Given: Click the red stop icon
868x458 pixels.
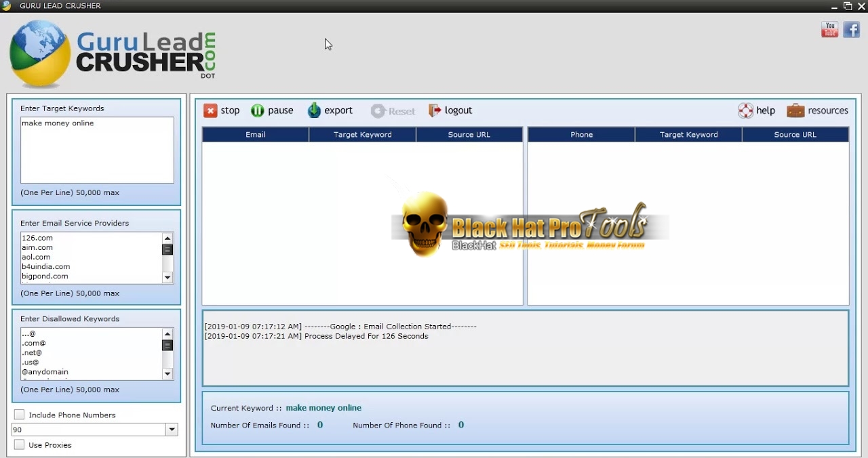Looking at the screenshot, I should coord(210,110).
